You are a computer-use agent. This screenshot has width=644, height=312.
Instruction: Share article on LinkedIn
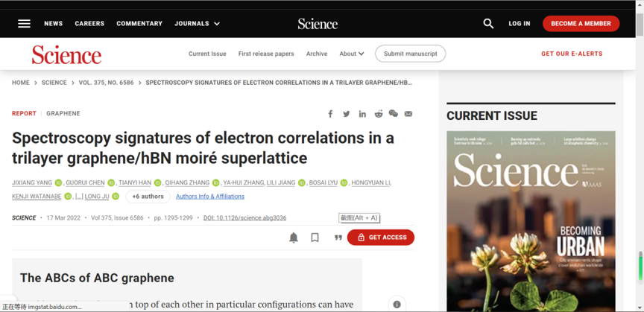point(362,114)
